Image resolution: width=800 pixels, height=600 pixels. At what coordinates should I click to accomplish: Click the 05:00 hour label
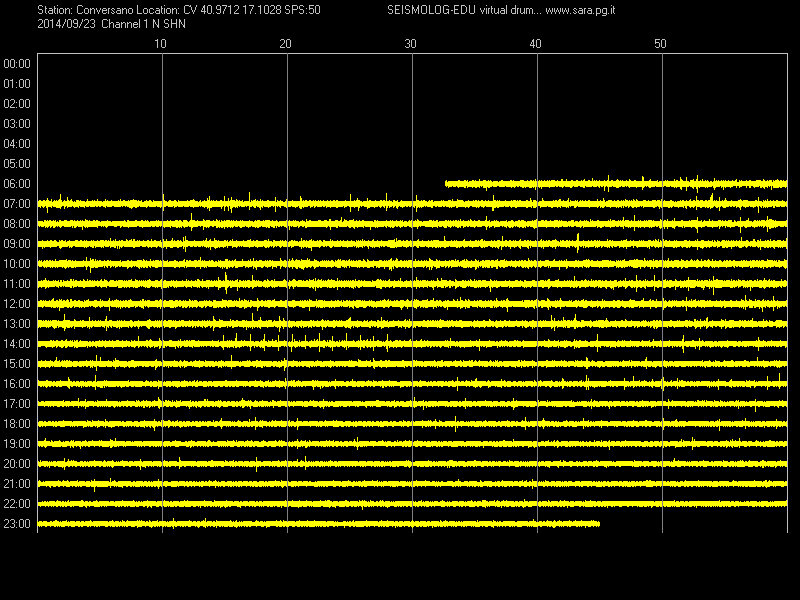tap(17, 164)
